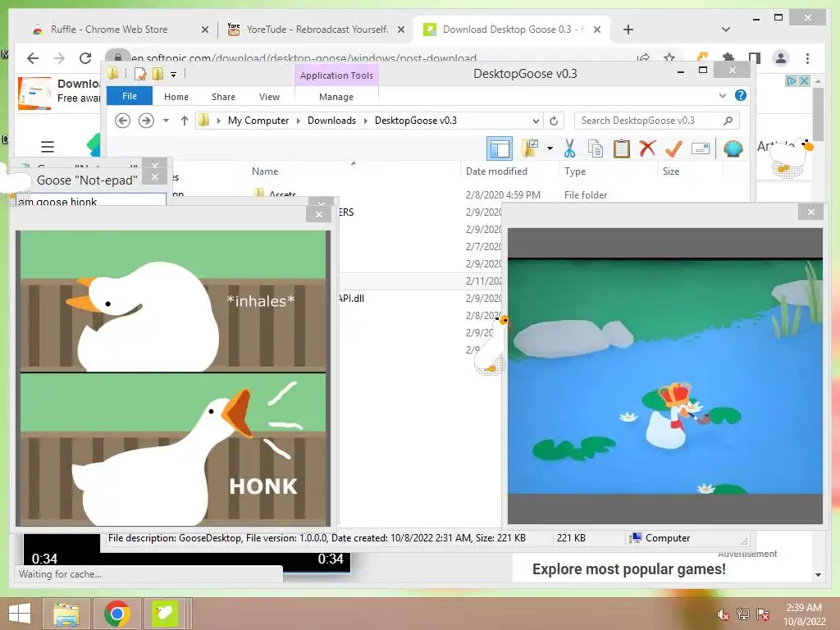This screenshot has width=840, height=630.
Task: Go forward in Explorer navigation
Action: [x=146, y=121]
